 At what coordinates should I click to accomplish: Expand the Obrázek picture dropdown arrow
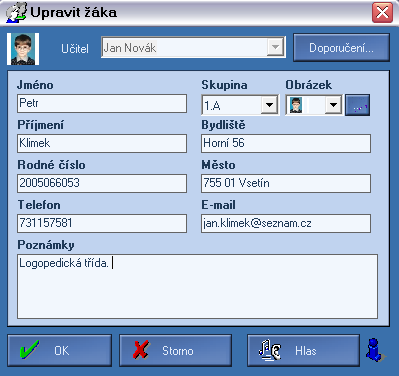333,105
